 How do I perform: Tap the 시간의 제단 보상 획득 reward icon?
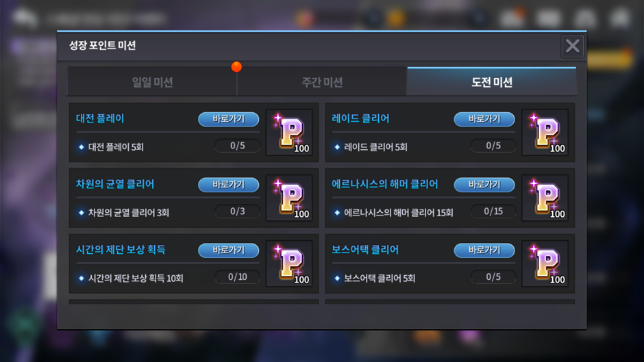point(289,263)
